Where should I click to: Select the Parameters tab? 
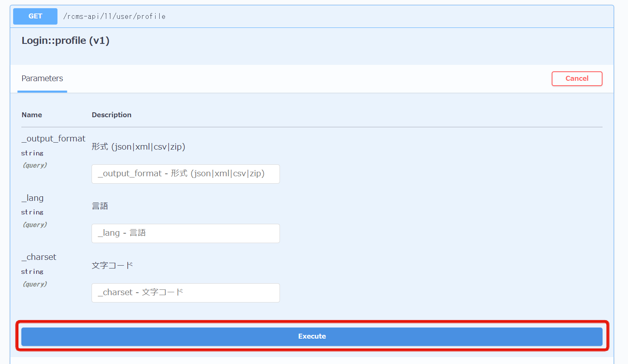coord(42,79)
